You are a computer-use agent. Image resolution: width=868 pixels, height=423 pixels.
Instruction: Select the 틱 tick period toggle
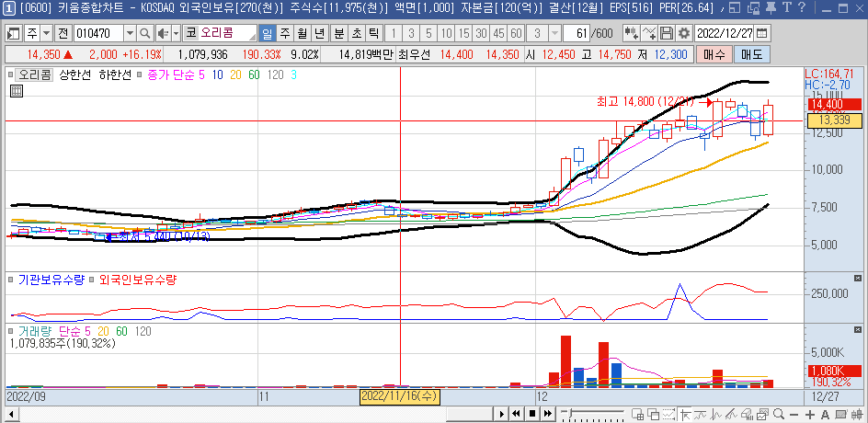pos(373,33)
